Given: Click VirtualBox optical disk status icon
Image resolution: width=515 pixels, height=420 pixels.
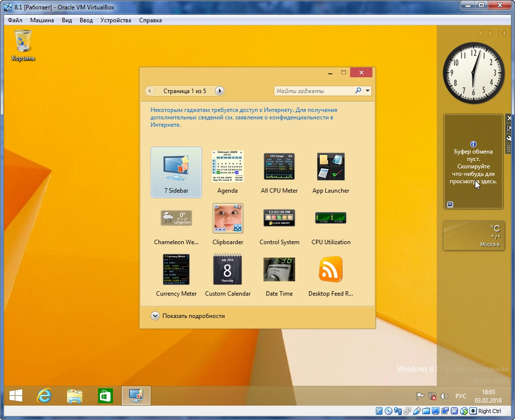Looking at the screenshot, I should coord(388,411).
